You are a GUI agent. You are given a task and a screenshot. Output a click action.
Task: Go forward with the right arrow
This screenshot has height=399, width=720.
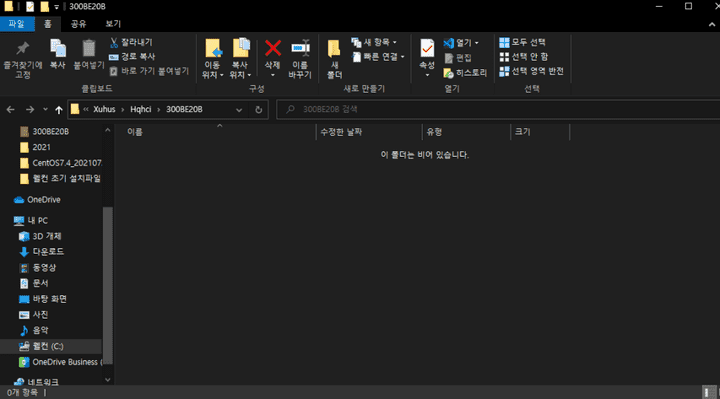point(30,109)
